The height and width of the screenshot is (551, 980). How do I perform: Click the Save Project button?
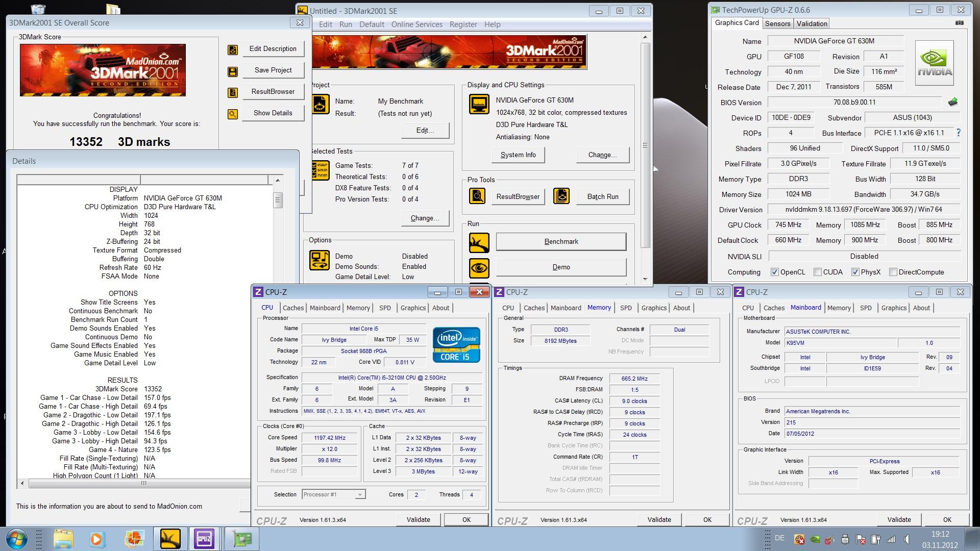[273, 70]
